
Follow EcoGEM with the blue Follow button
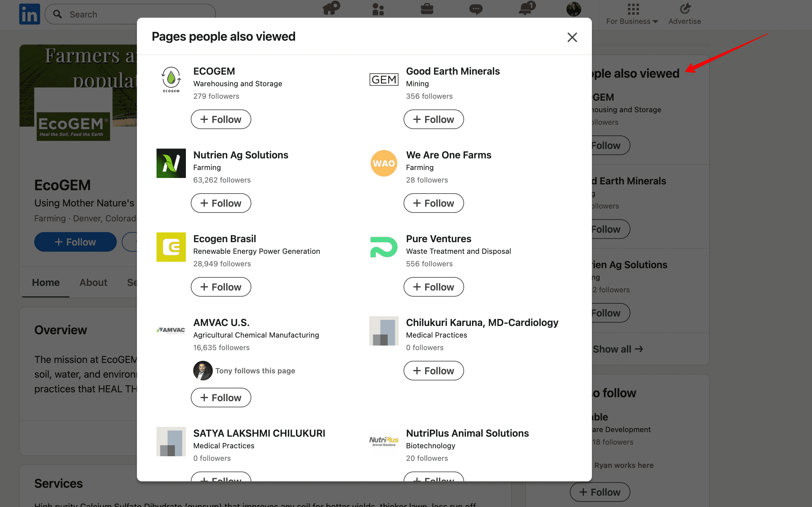pyautogui.click(x=75, y=242)
